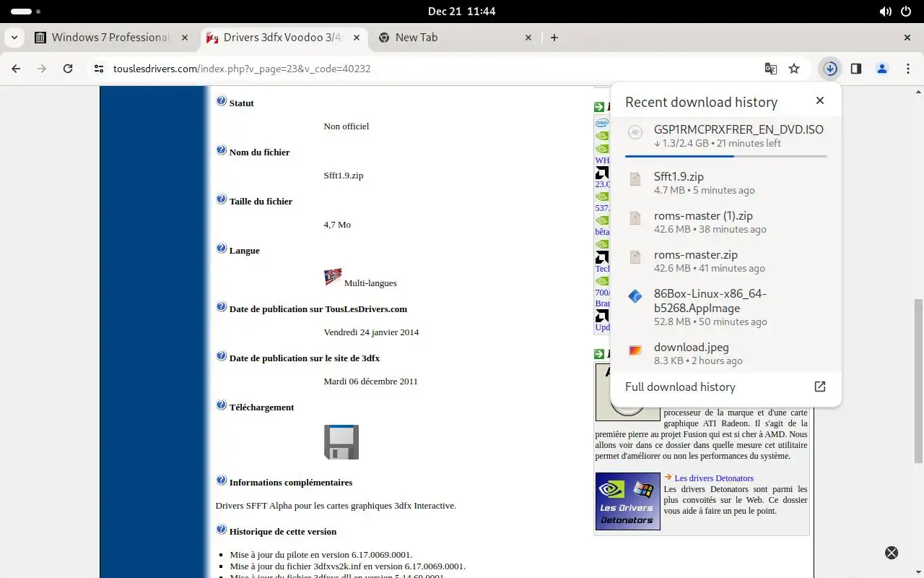Switch to the Drivers 3dfx Voodoo tab

(283, 38)
